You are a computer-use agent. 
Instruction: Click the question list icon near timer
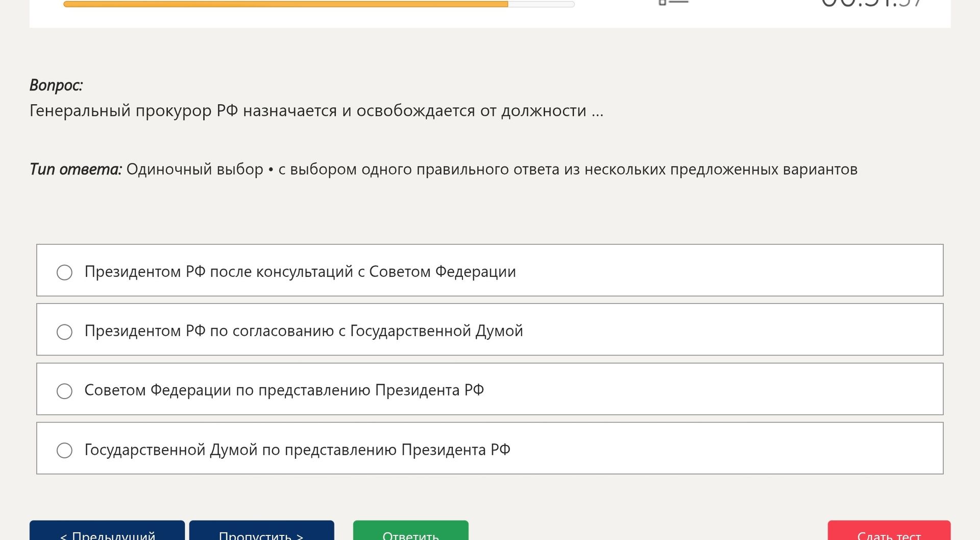tap(674, 2)
